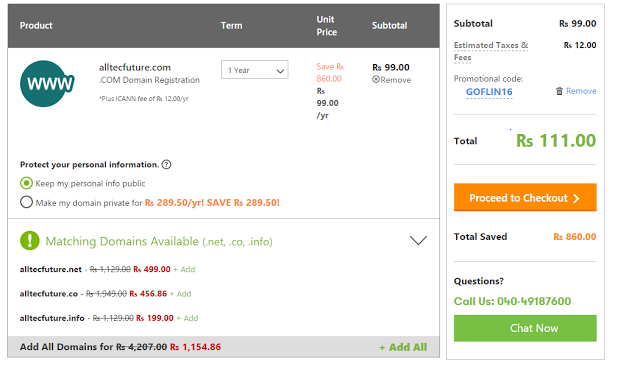Click the ICANN fee note text
Viewport: 640px width, 366px height.
click(x=144, y=98)
